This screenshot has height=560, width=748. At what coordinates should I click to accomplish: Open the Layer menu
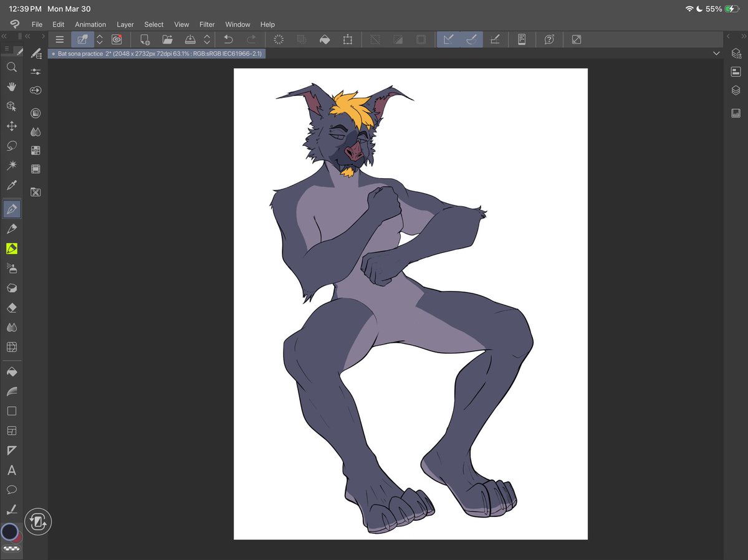pyautogui.click(x=125, y=24)
